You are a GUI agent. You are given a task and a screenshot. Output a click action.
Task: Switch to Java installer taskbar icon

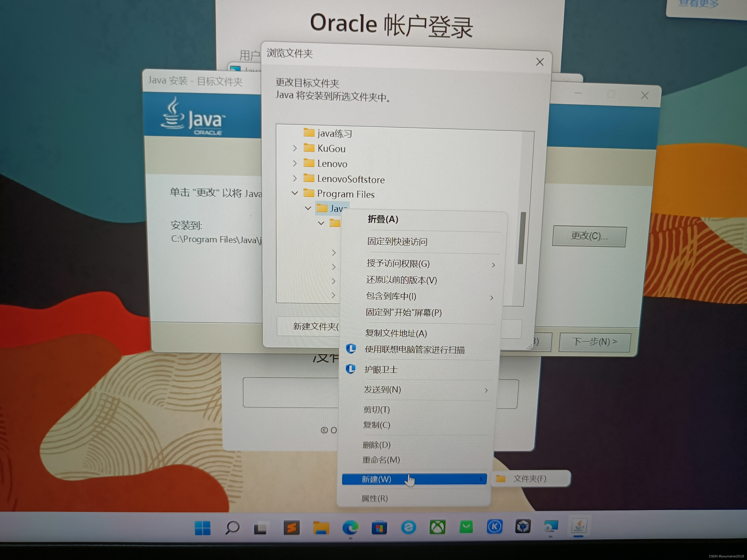click(579, 526)
